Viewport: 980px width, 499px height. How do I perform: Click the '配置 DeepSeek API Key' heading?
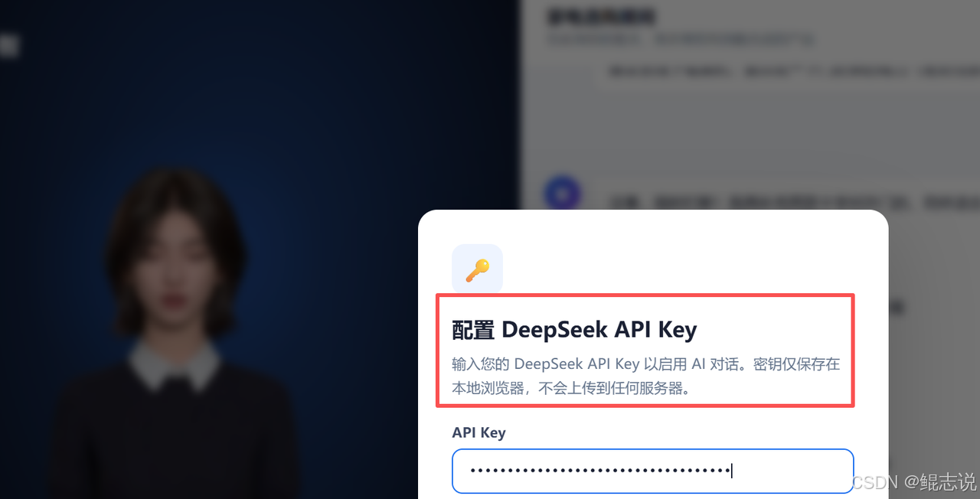coord(574,330)
